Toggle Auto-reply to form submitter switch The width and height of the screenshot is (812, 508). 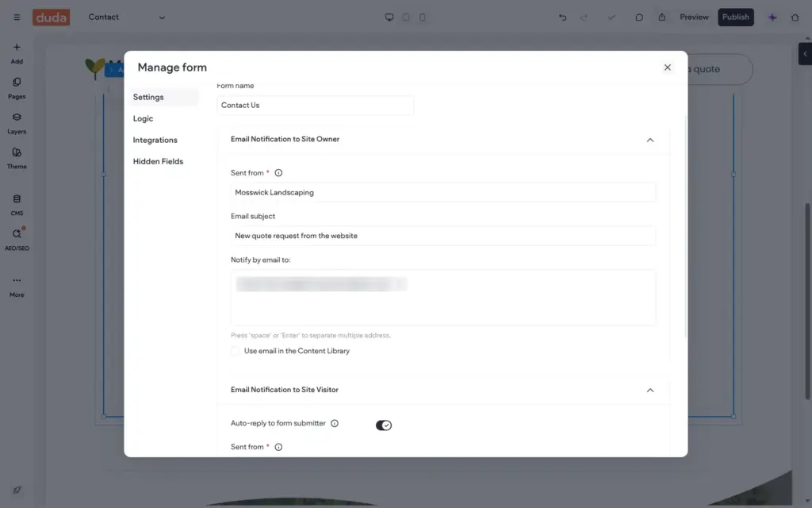click(x=384, y=425)
